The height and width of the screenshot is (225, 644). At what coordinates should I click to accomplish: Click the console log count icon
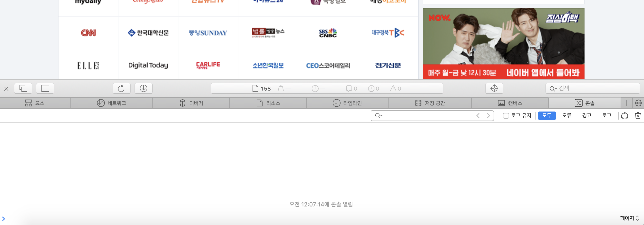(349, 88)
